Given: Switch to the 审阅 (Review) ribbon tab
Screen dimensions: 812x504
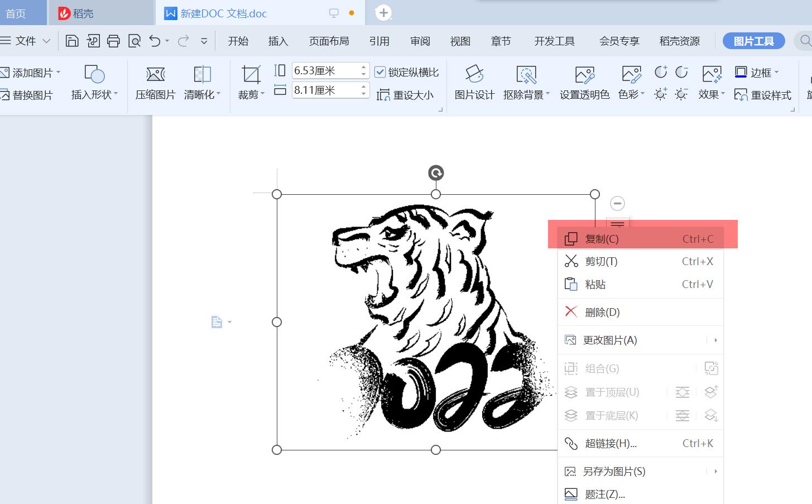Looking at the screenshot, I should coord(420,41).
